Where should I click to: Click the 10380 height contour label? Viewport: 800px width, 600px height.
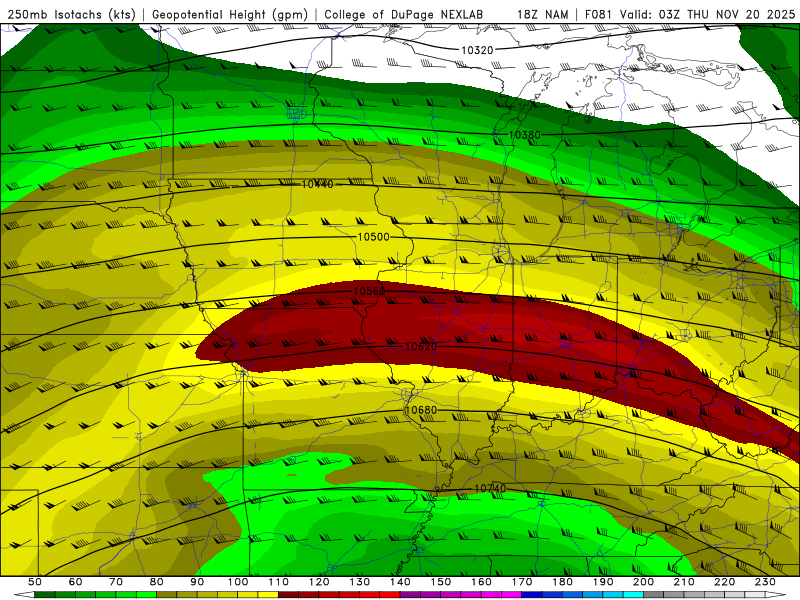coord(524,135)
